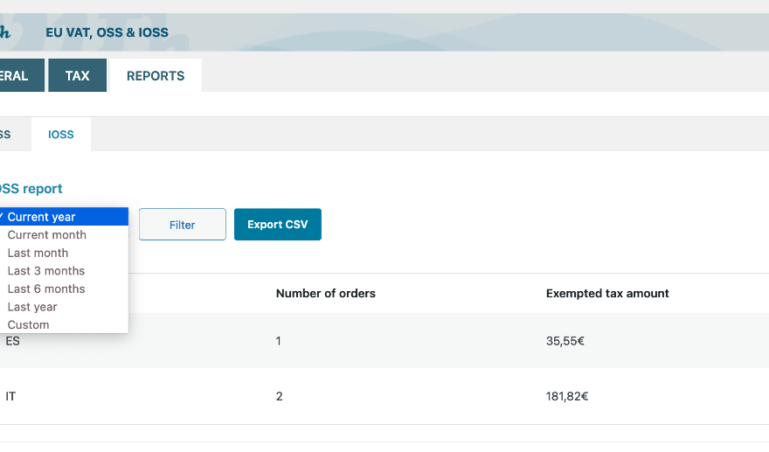Click the EU VAT, OSS & IOSS title
Screen dimensions: 769x452
click(107, 32)
